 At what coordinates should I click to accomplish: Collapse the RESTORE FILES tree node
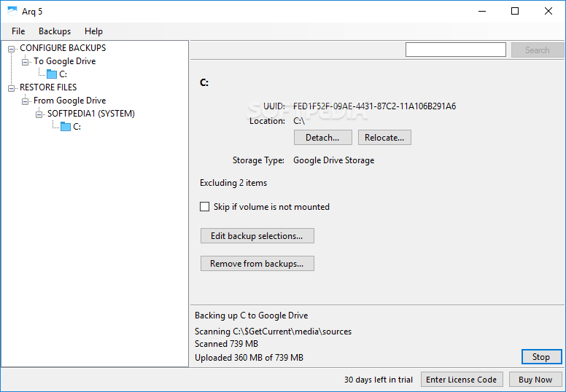point(12,88)
